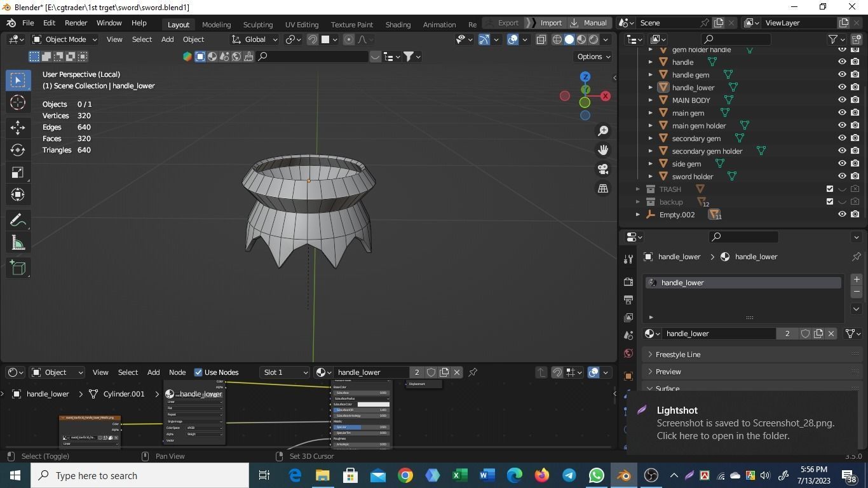868x488 pixels.
Task: Switch to Modeling workspace tab
Action: click(216, 24)
